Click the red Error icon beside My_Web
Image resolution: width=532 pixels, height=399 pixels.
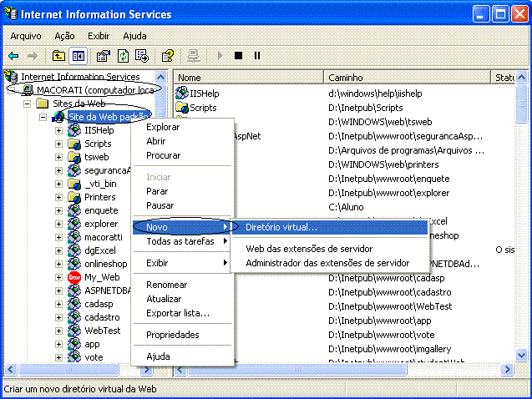pyautogui.click(x=74, y=277)
